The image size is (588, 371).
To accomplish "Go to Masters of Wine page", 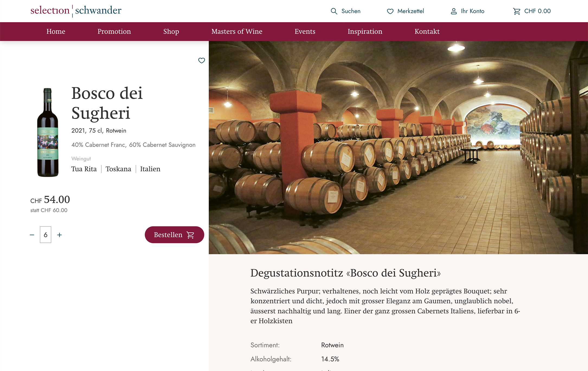I will (x=237, y=31).
